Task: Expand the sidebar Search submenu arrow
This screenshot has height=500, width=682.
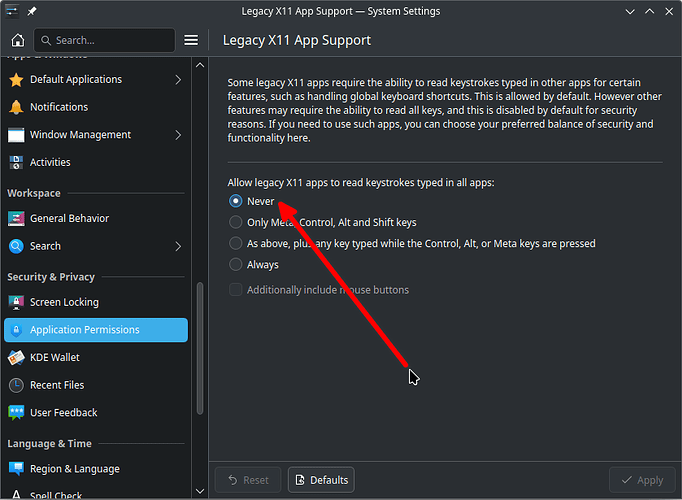Action: click(x=178, y=246)
